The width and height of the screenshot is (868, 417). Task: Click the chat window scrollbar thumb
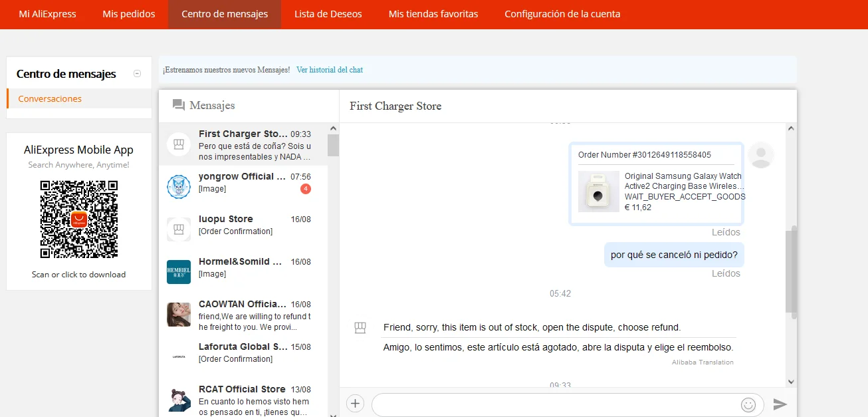(x=791, y=271)
